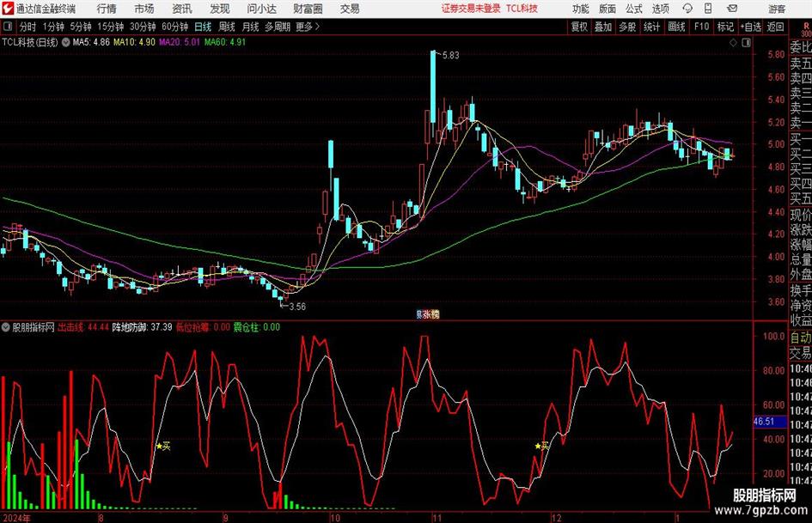This screenshot has width=812, height=523.
Task: Click the diamond icon at chart top-right
Action: click(733, 42)
